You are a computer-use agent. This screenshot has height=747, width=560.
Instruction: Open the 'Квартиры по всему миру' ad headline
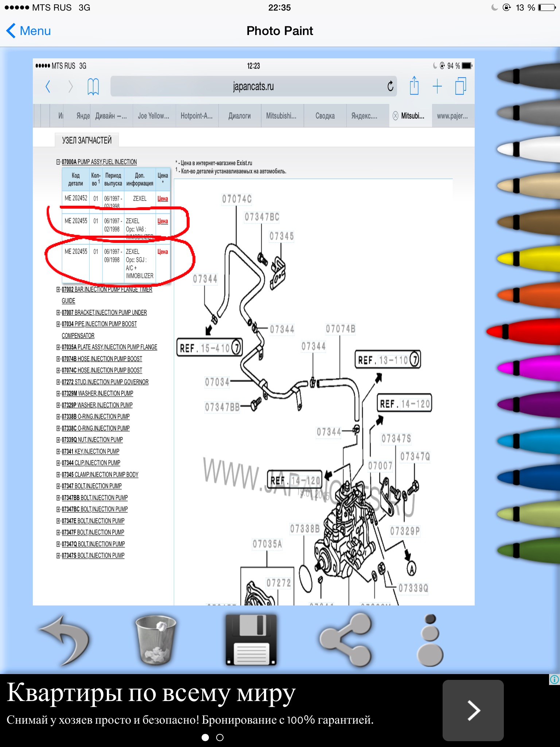click(x=151, y=693)
